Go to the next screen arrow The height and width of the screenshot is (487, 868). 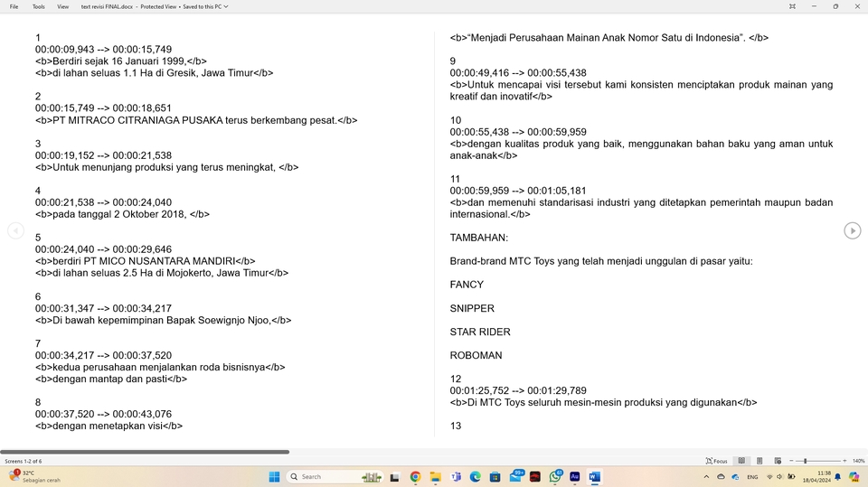[x=852, y=230]
